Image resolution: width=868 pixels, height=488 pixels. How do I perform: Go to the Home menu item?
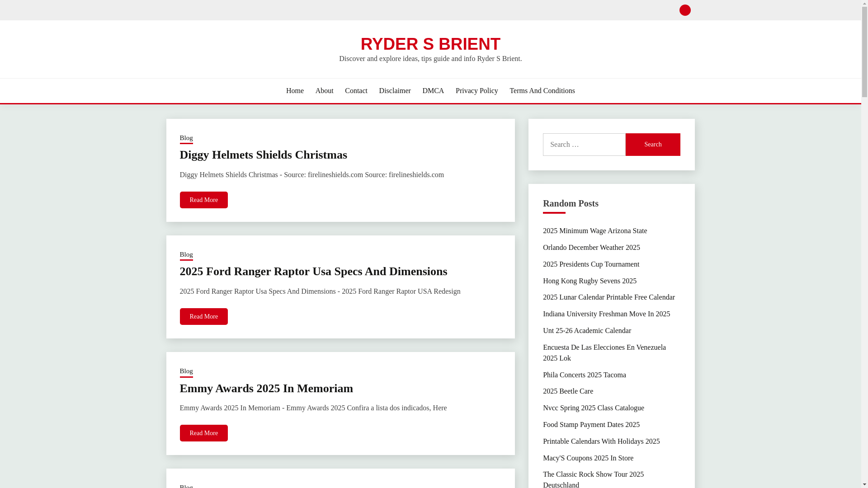click(x=295, y=91)
